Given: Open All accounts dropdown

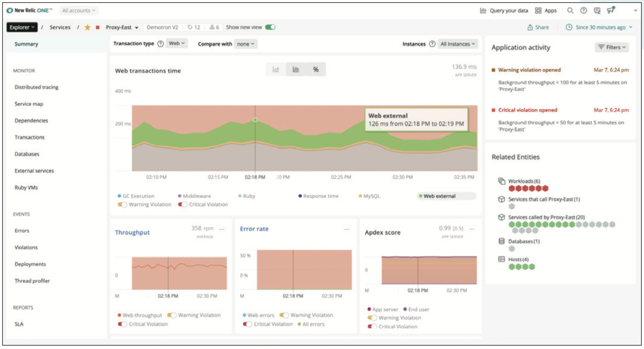Looking at the screenshot, I should (x=79, y=10).
